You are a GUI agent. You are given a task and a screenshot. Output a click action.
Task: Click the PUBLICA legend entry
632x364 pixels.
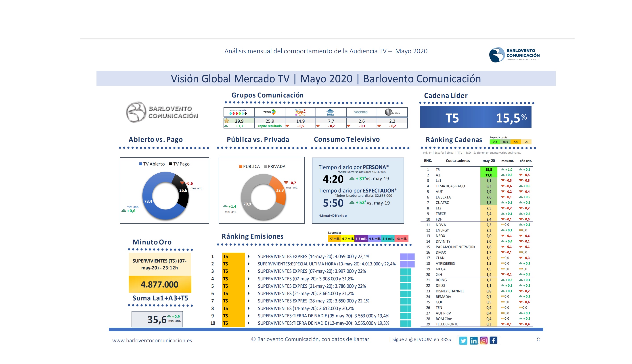(x=249, y=167)
